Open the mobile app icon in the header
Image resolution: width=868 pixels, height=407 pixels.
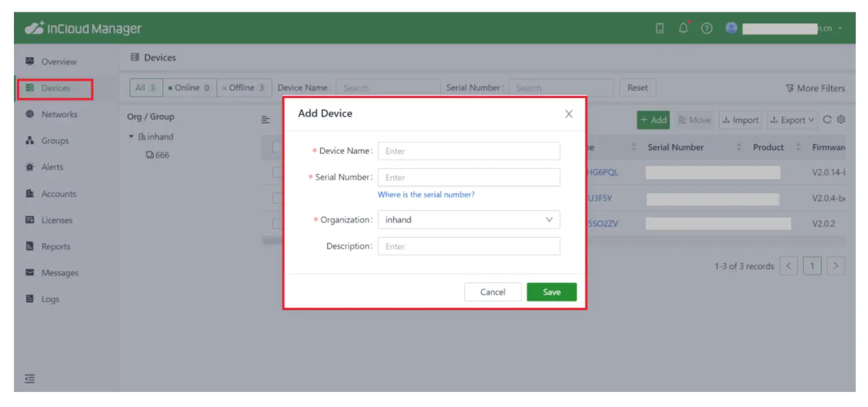(660, 27)
